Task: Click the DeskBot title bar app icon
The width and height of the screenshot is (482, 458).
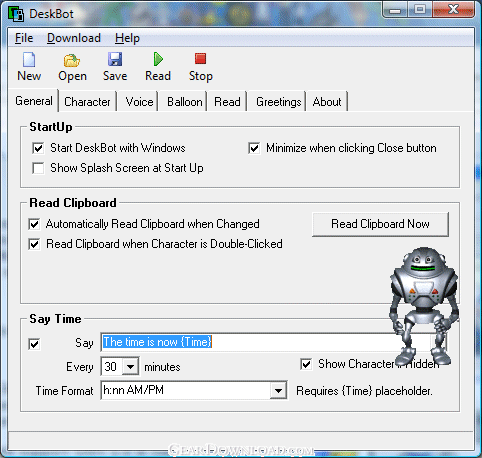Action: (16, 14)
